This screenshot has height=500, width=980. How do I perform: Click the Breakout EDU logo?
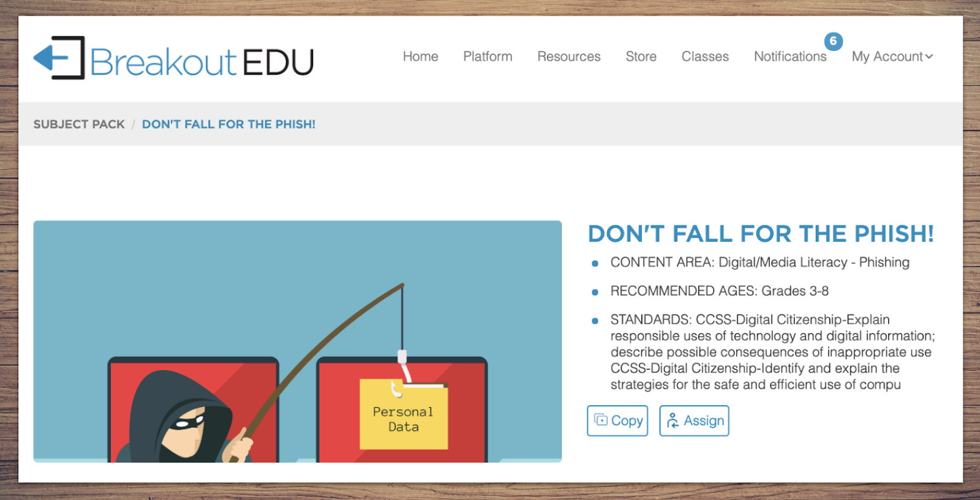tap(173, 58)
